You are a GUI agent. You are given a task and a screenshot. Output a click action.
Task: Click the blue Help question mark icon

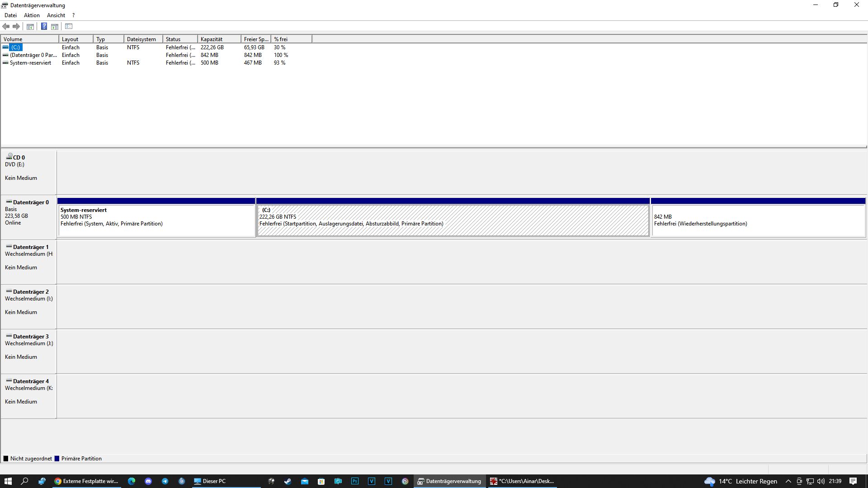pos(44,27)
